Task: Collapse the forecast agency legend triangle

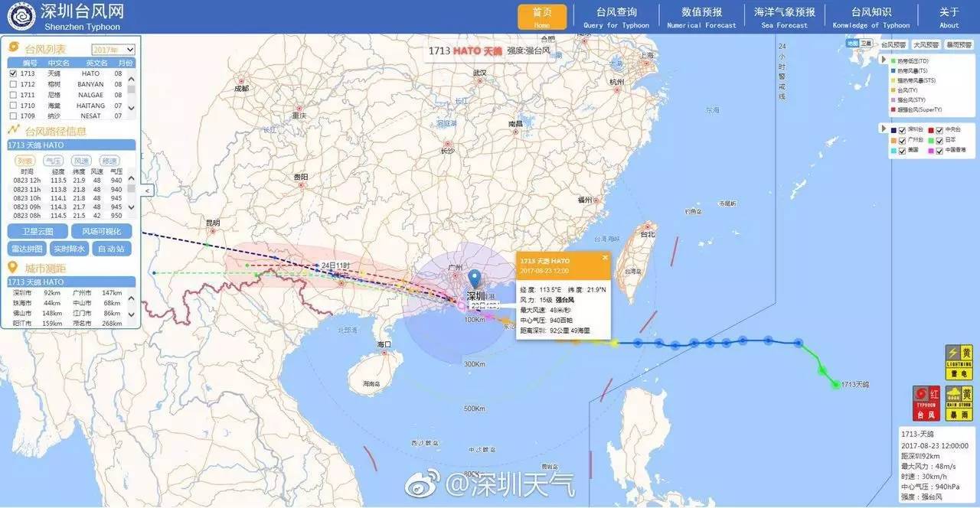Action: pos(884,129)
